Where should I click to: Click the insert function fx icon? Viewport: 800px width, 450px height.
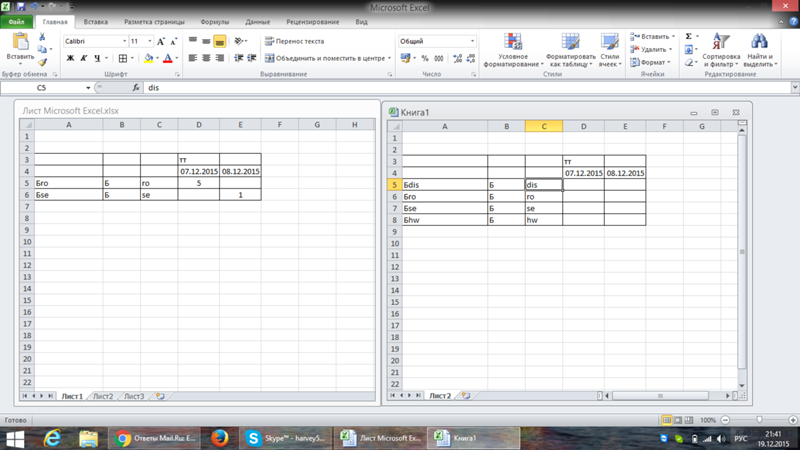click(x=136, y=88)
